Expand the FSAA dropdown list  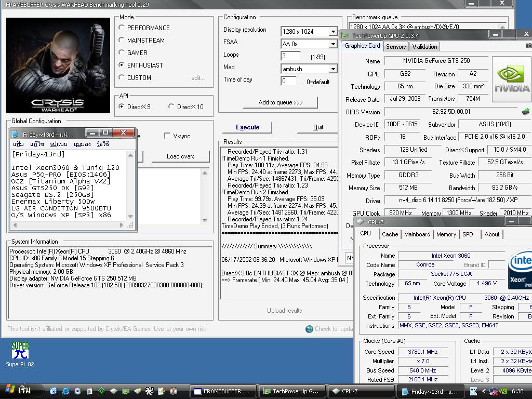(x=332, y=44)
